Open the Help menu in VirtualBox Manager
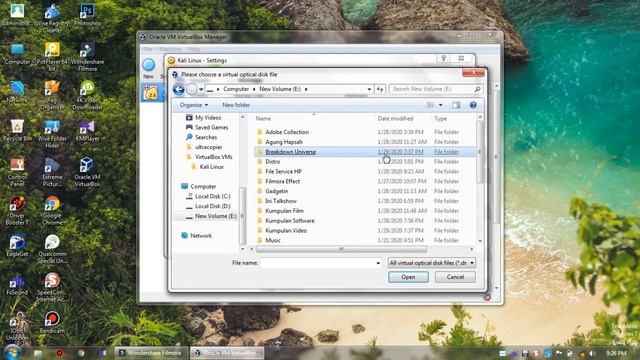The width and height of the screenshot is (640, 360). coord(194,49)
